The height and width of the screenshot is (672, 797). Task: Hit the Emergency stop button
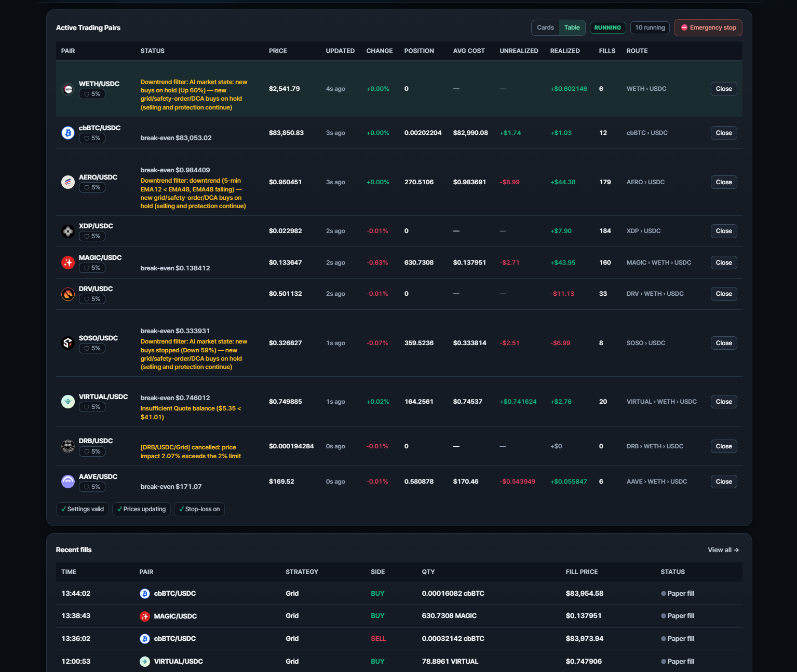(x=708, y=28)
